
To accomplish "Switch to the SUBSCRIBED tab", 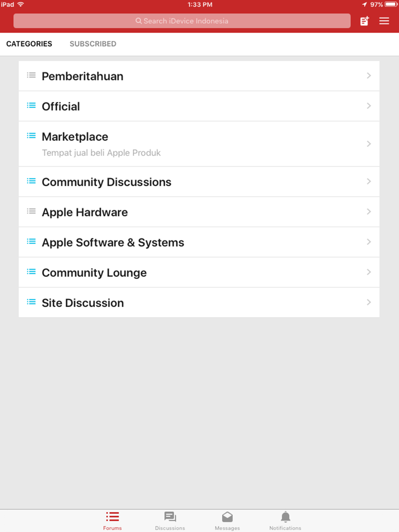I will (x=93, y=44).
